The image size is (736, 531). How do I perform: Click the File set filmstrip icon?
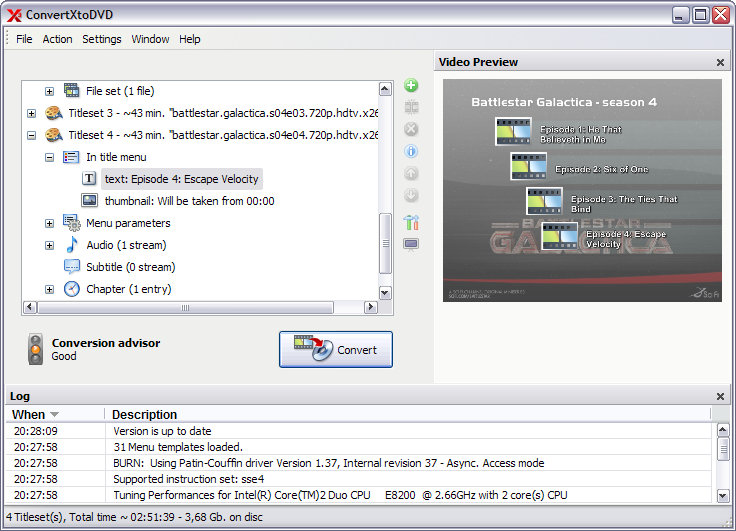pyautogui.click(x=71, y=91)
